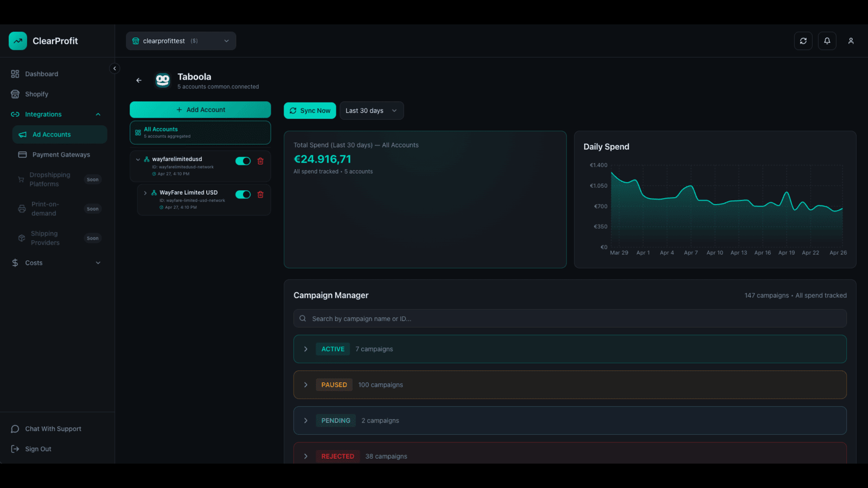
Task: Expand the PAUSED campaigns group
Action: [570, 385]
